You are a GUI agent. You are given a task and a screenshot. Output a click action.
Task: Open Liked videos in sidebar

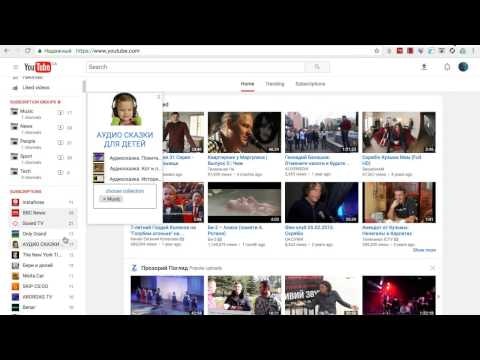[36, 88]
